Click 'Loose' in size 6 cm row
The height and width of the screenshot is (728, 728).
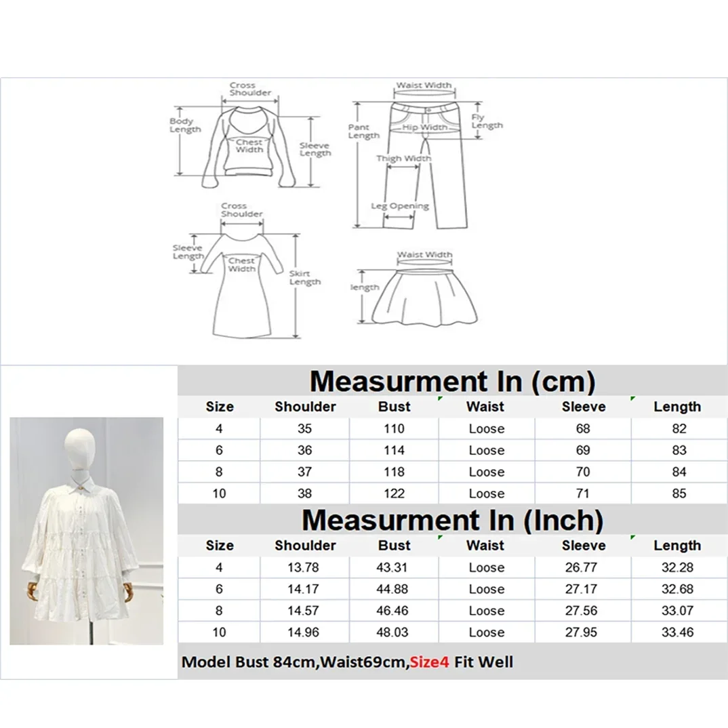coord(487,450)
